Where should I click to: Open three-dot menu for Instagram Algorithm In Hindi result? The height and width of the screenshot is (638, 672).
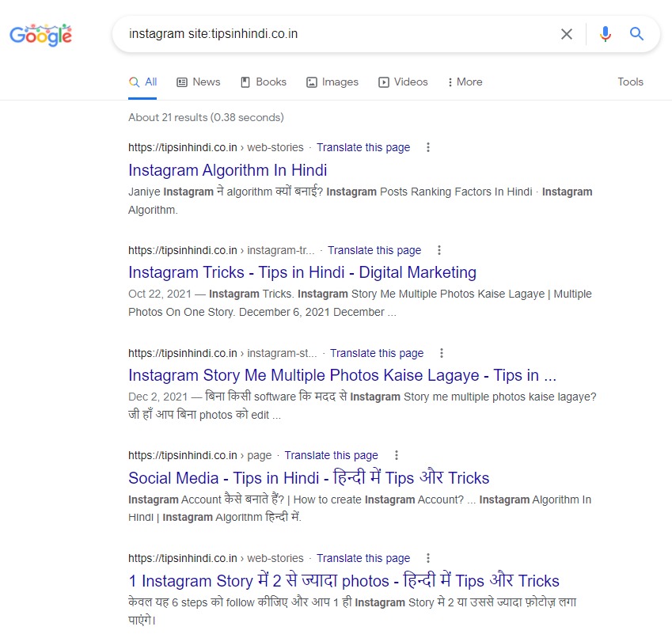(x=427, y=147)
